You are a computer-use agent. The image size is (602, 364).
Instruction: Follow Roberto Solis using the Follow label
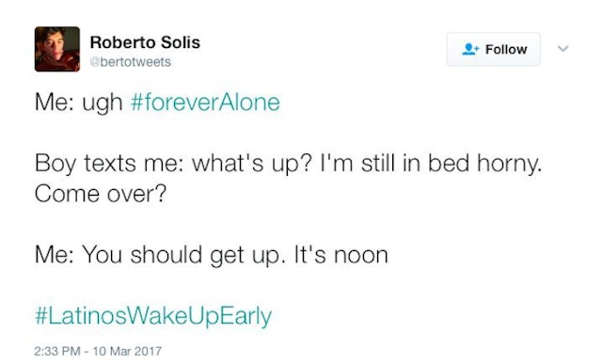506,50
